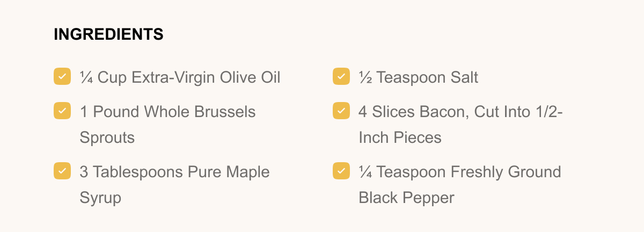Click the ½ fraction before Teaspoon Salt
The image size is (644, 232).
(365, 77)
